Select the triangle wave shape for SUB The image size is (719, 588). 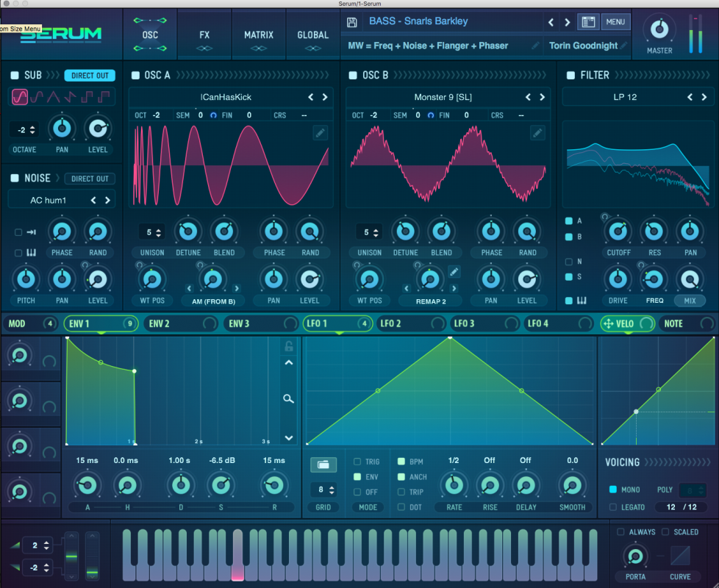click(x=54, y=97)
